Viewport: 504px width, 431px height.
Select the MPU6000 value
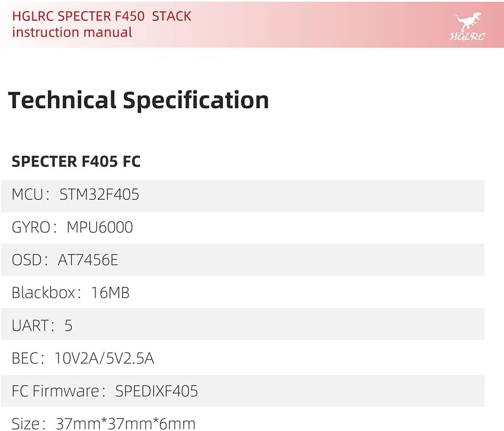click(100, 227)
